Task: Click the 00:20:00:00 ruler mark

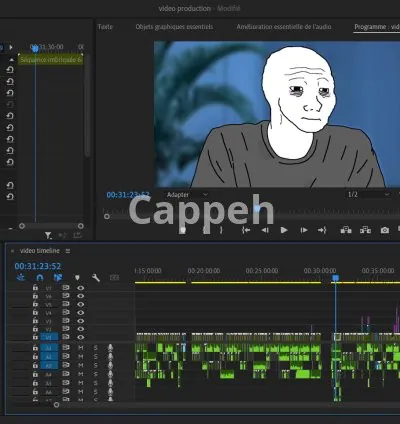Action: tap(204, 271)
